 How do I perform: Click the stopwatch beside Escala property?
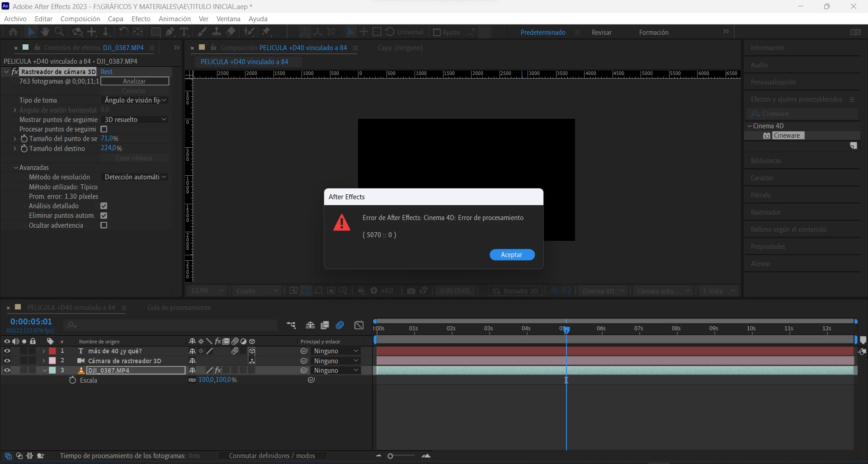pos(72,380)
